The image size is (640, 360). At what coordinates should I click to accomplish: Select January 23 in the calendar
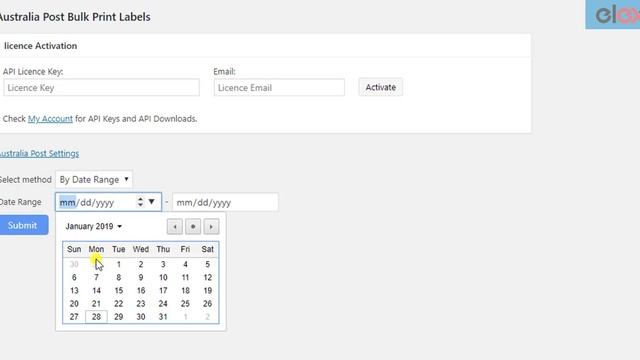[141, 304]
